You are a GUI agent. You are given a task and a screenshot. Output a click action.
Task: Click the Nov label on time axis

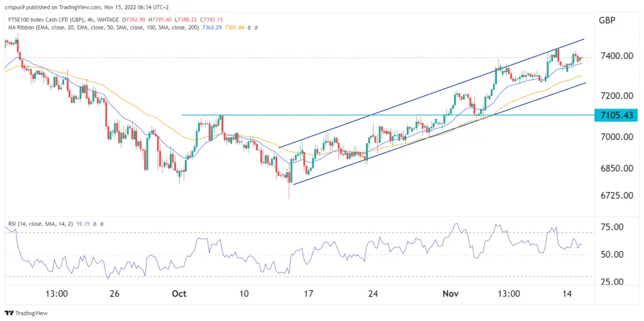click(449, 294)
